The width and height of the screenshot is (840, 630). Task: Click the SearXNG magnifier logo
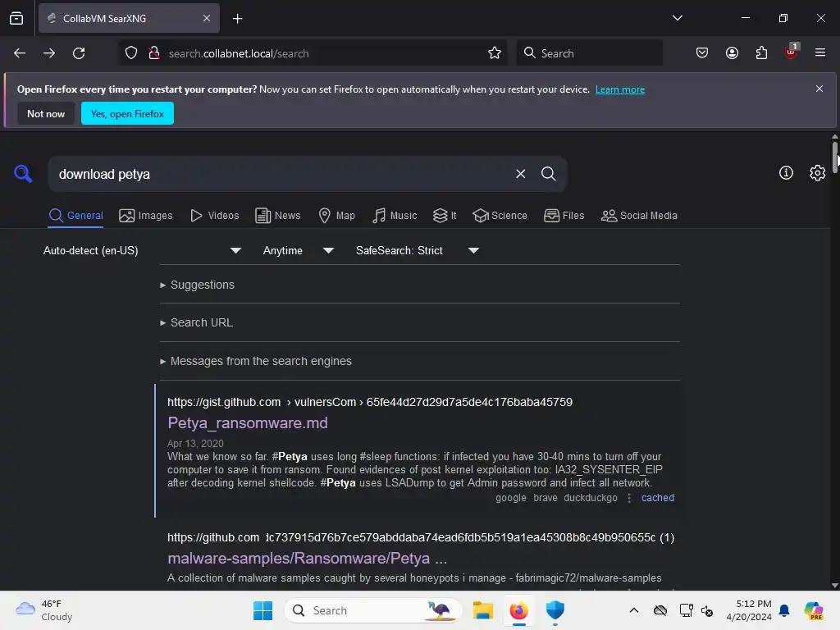[x=23, y=174]
